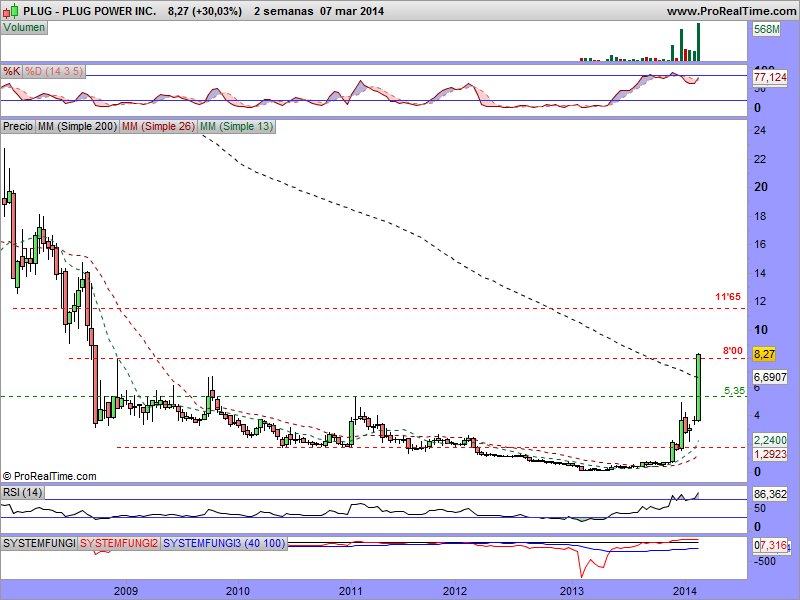Click the red 1,2923 value label
The height and width of the screenshot is (600, 800).
(770, 454)
